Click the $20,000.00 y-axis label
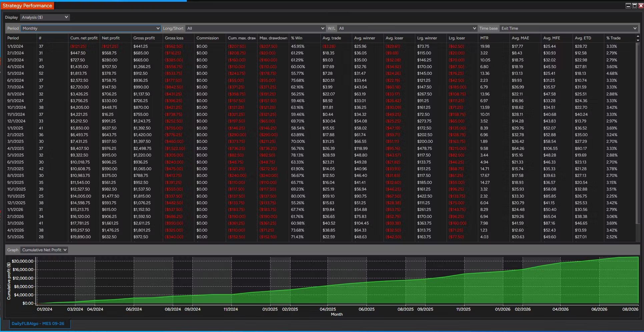This screenshot has height=332, width=644. tap(23, 261)
